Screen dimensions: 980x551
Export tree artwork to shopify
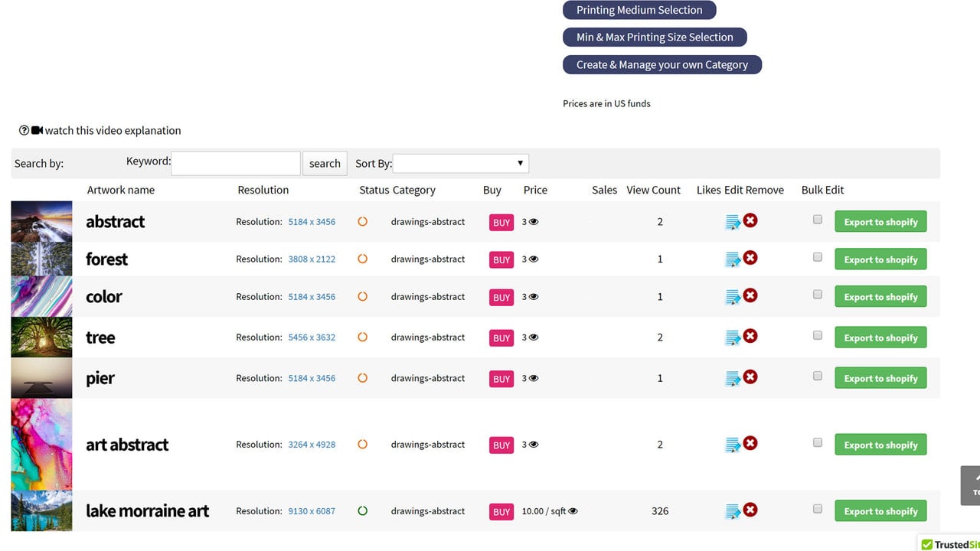[880, 337]
